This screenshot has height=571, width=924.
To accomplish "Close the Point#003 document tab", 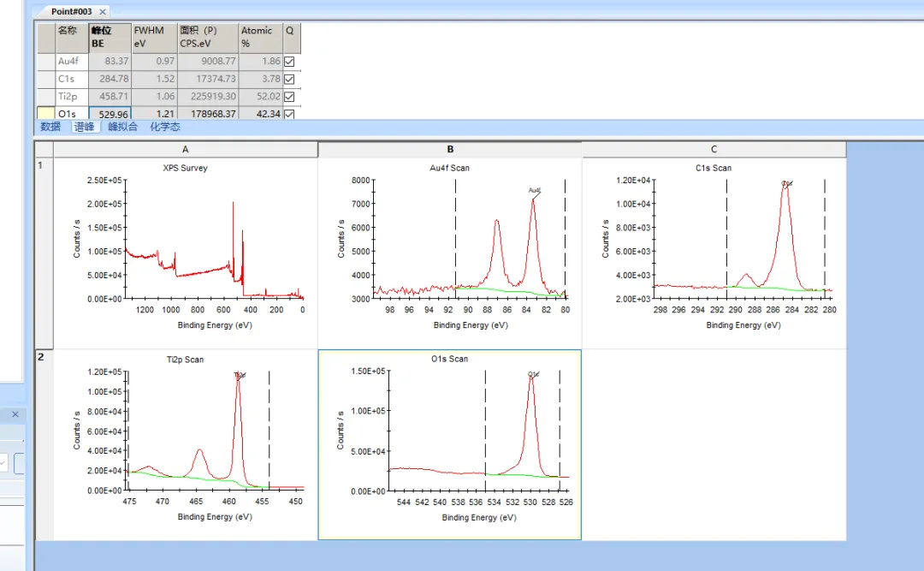I will click(x=103, y=11).
